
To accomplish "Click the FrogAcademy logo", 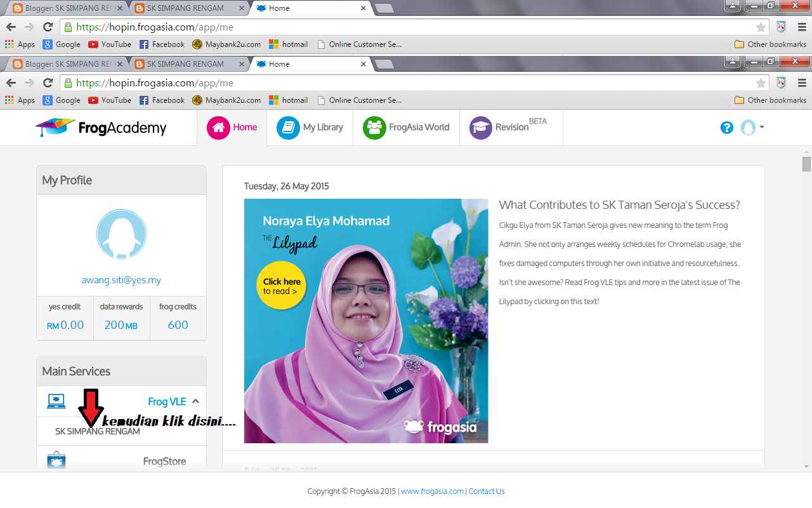I will coord(101,128).
